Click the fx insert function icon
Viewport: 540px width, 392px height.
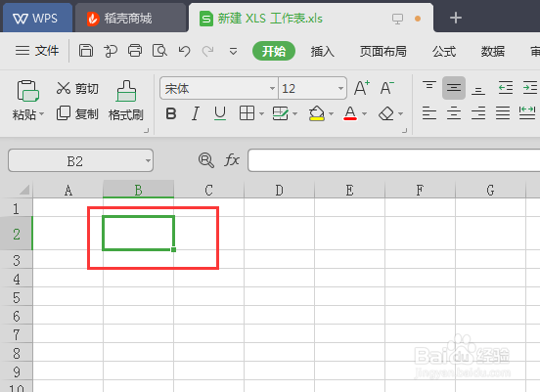click(x=232, y=160)
